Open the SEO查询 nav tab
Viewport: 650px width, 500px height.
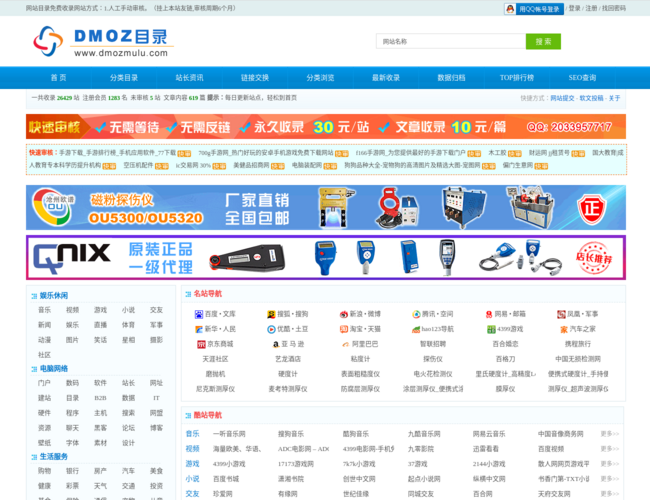(582, 78)
